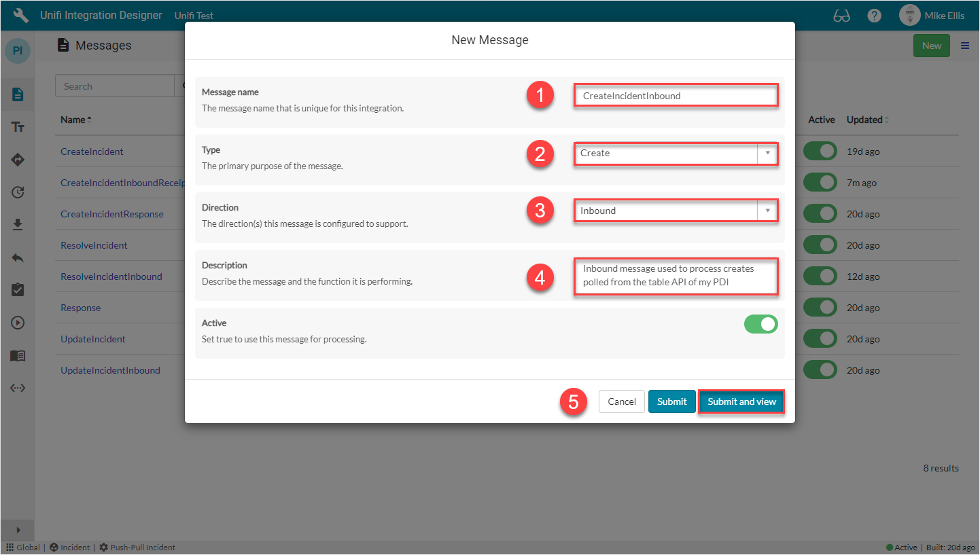Click the download arrow icon in sidebar

coord(18,225)
